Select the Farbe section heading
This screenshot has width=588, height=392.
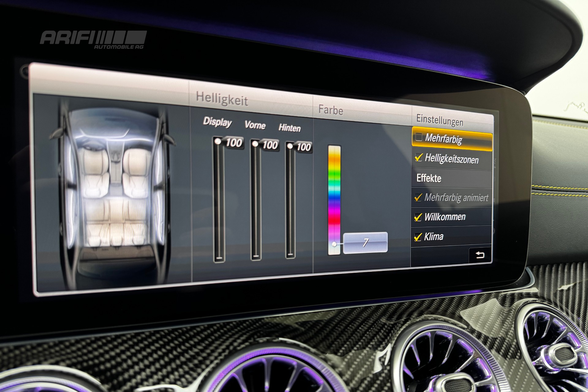click(331, 109)
